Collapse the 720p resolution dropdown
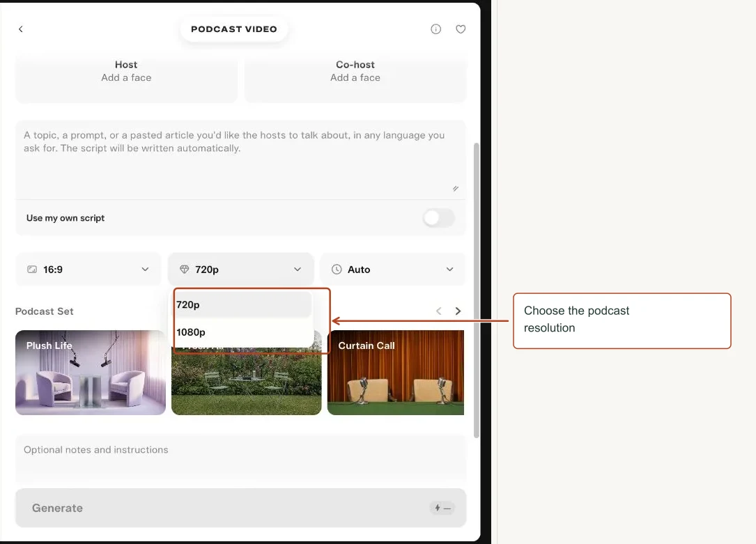Viewport: 756px width, 544px height. 240,270
